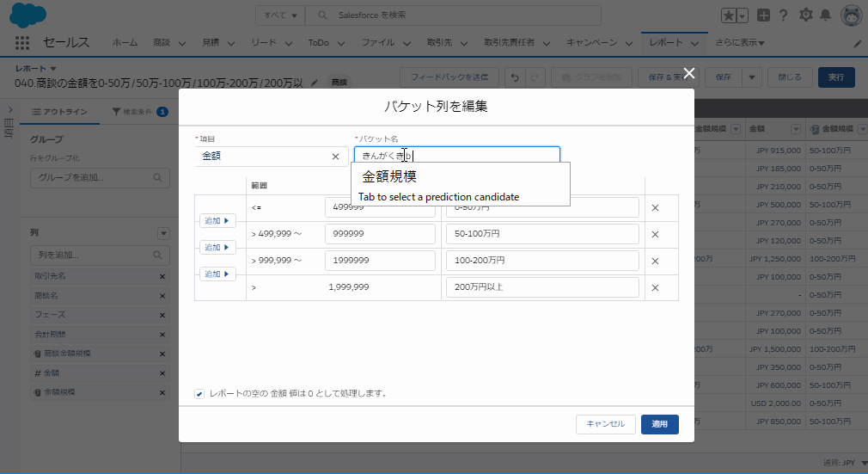The width and height of the screenshot is (868, 474).
Task: Open the ファイル tab
Action: pyautogui.click(x=378, y=43)
